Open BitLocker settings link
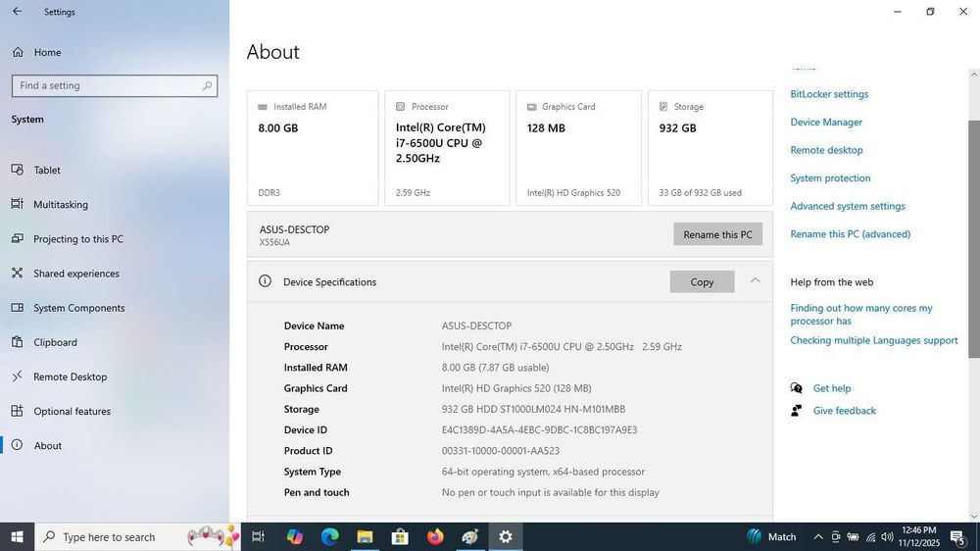 point(829,94)
